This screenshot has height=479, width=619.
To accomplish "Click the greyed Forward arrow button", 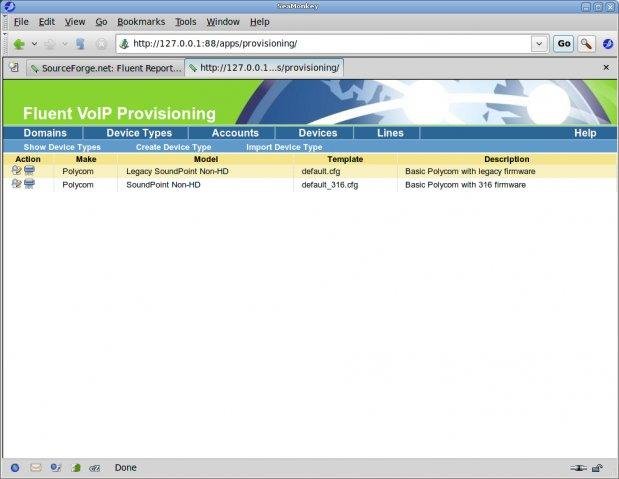I will click(x=50, y=44).
